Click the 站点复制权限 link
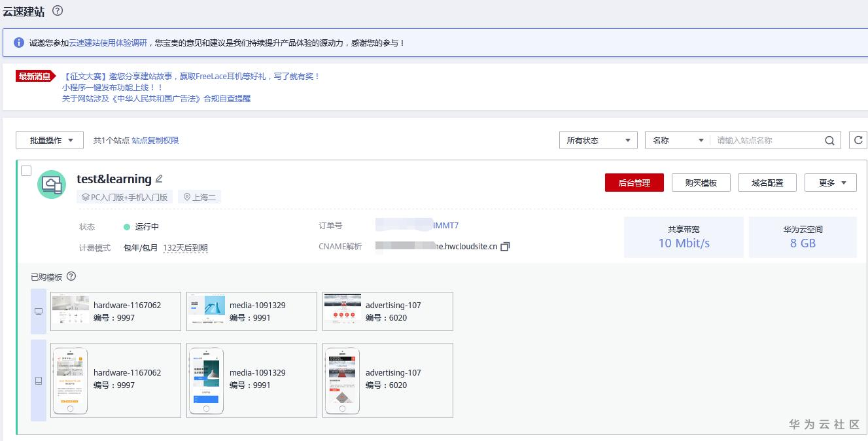Image resolution: width=868 pixels, height=441 pixels. tap(156, 140)
